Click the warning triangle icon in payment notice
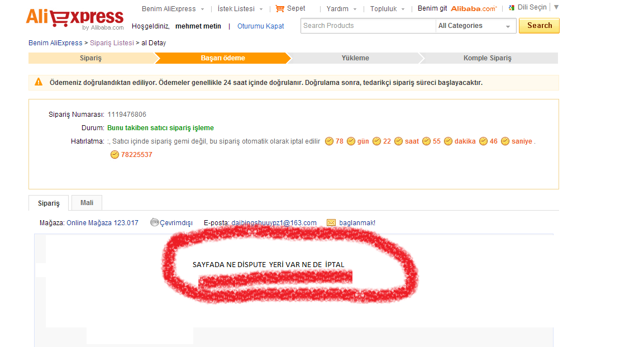 (x=39, y=82)
